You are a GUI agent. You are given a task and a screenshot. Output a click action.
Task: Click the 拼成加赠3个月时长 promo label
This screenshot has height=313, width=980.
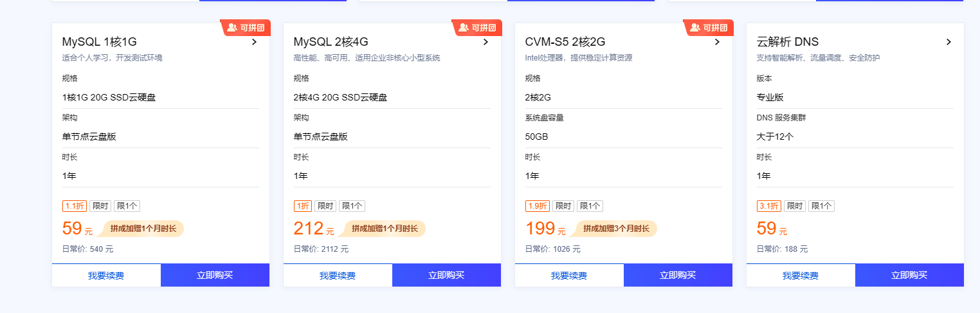tap(616, 229)
